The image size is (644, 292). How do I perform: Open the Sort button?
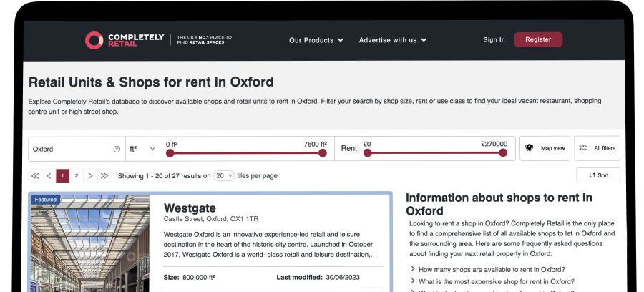598,175
